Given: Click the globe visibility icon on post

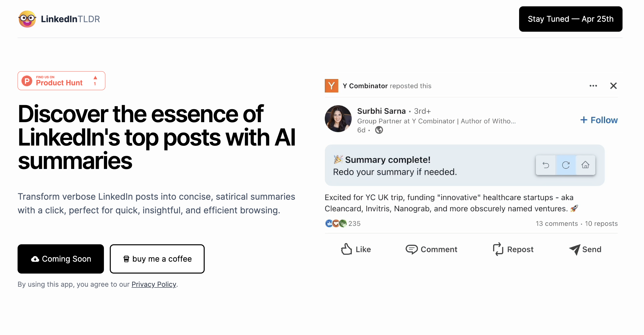Looking at the screenshot, I should [379, 130].
